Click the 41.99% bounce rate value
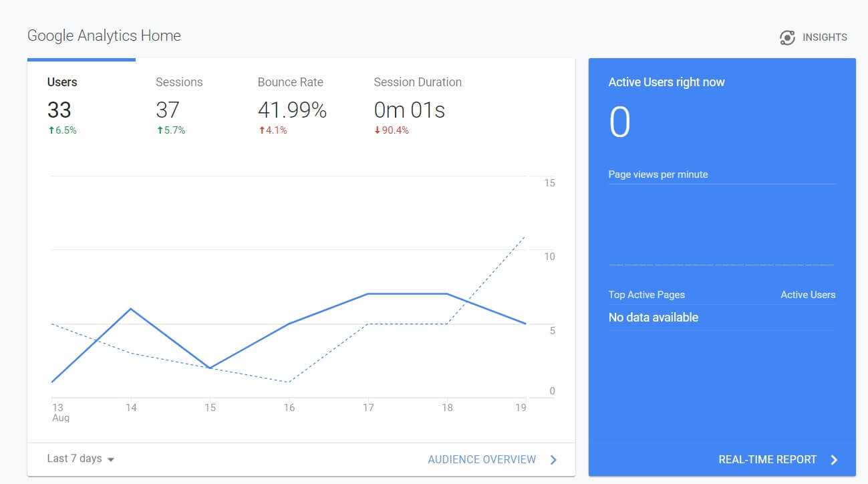The height and width of the screenshot is (484, 868). (x=292, y=110)
